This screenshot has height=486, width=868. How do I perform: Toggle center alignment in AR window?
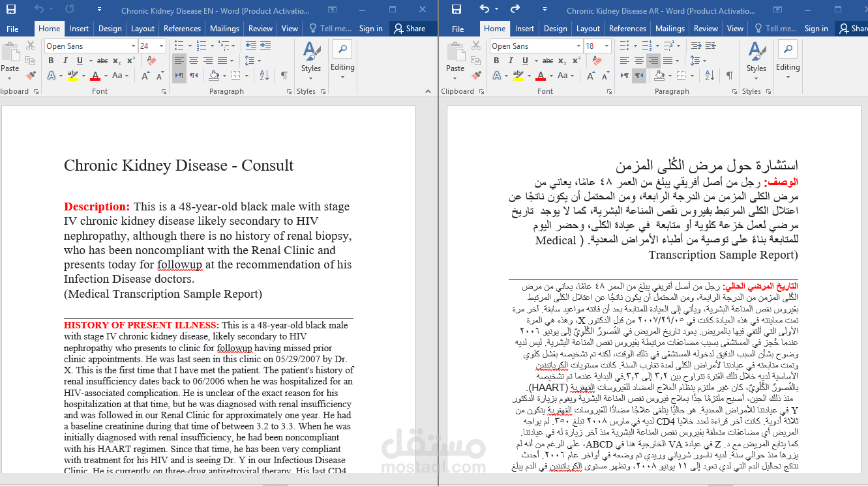[639, 61]
